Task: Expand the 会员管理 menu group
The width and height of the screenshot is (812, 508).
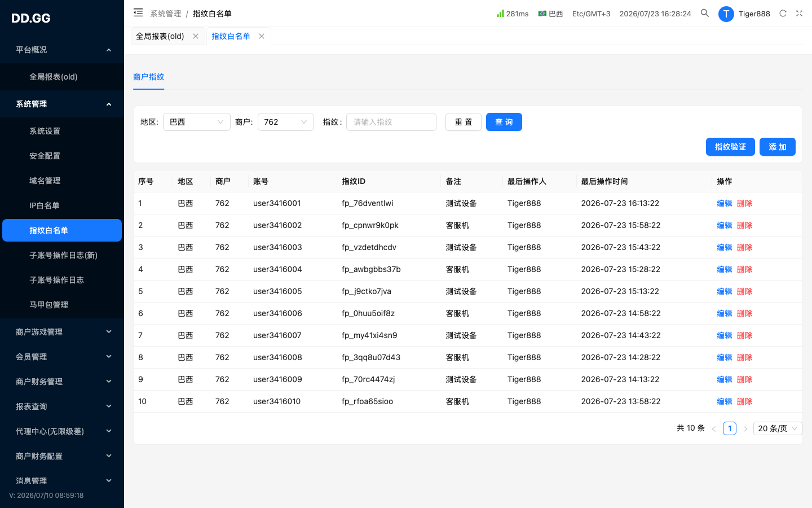Action: [62, 357]
